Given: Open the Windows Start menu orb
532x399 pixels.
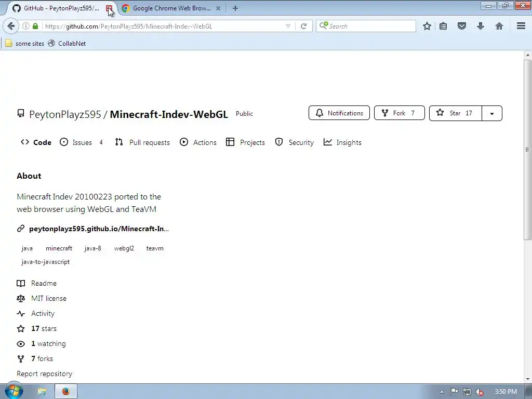Looking at the screenshot, I should point(14,392).
